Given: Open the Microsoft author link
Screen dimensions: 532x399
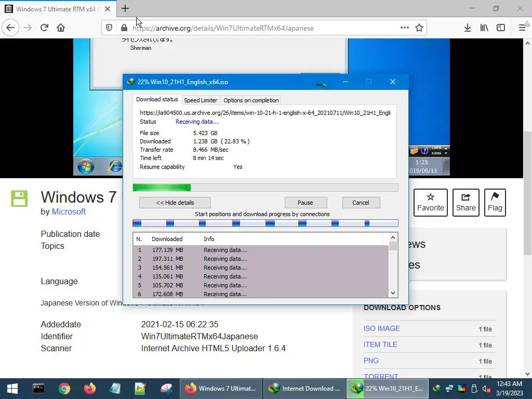Looking at the screenshot, I should 69,212.
